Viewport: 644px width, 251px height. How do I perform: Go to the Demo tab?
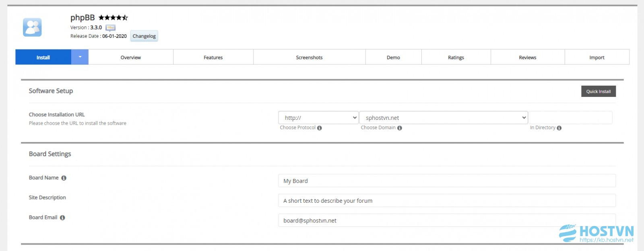394,57
